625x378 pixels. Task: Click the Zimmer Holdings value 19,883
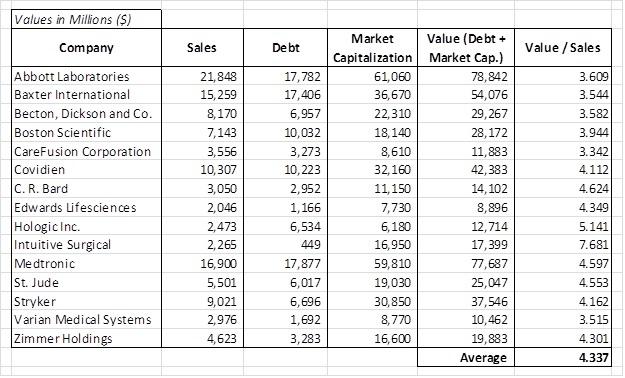466,339
